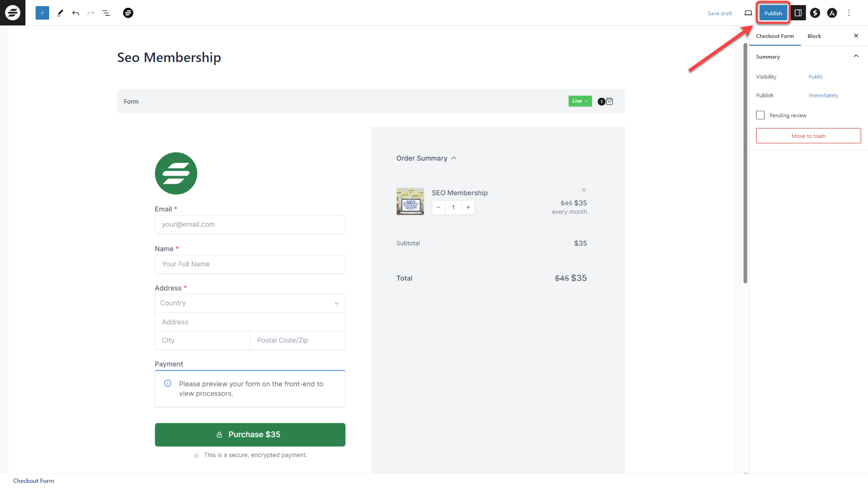The image size is (868, 488).
Task: Open the Live mode dropdown
Action: tap(580, 101)
